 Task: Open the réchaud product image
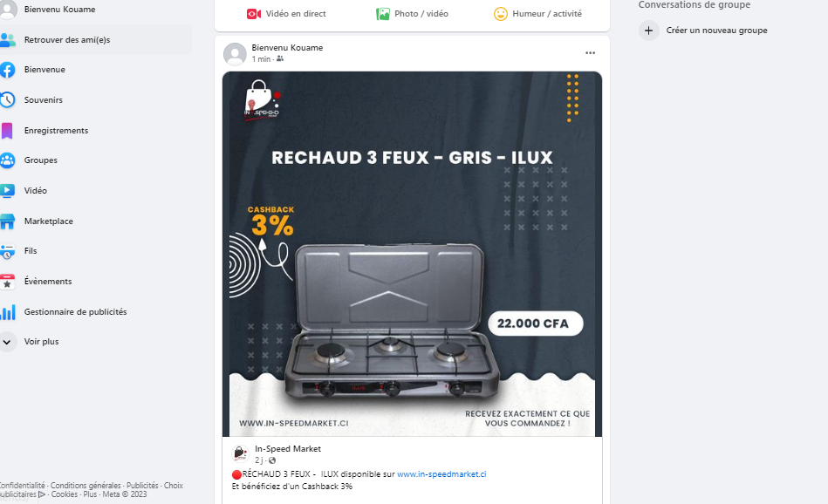pos(412,254)
